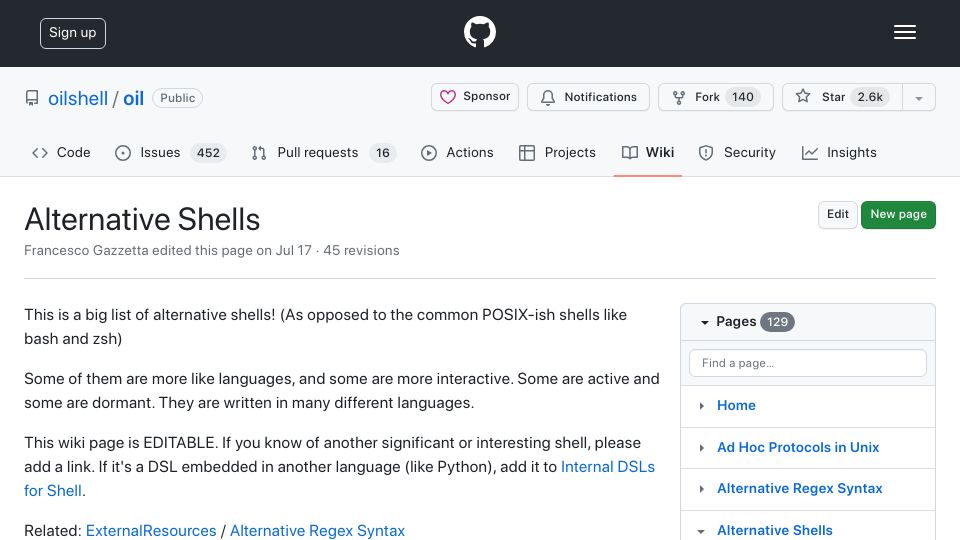Click the Insights graph icon
The height and width of the screenshot is (540, 960).
pos(809,152)
